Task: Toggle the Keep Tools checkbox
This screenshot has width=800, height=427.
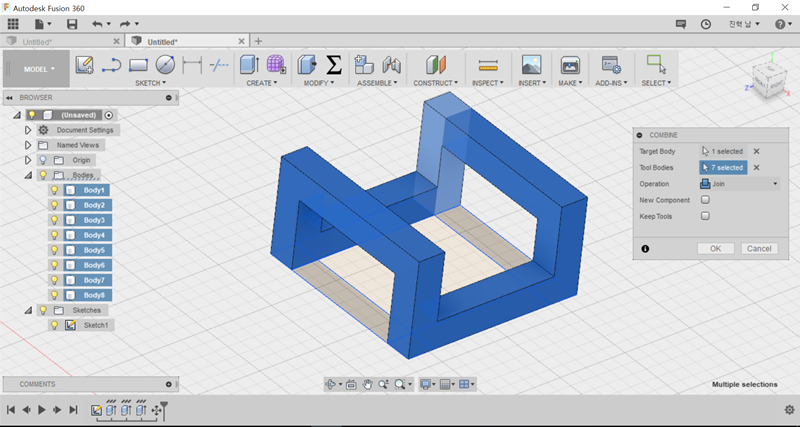Action: pos(705,216)
